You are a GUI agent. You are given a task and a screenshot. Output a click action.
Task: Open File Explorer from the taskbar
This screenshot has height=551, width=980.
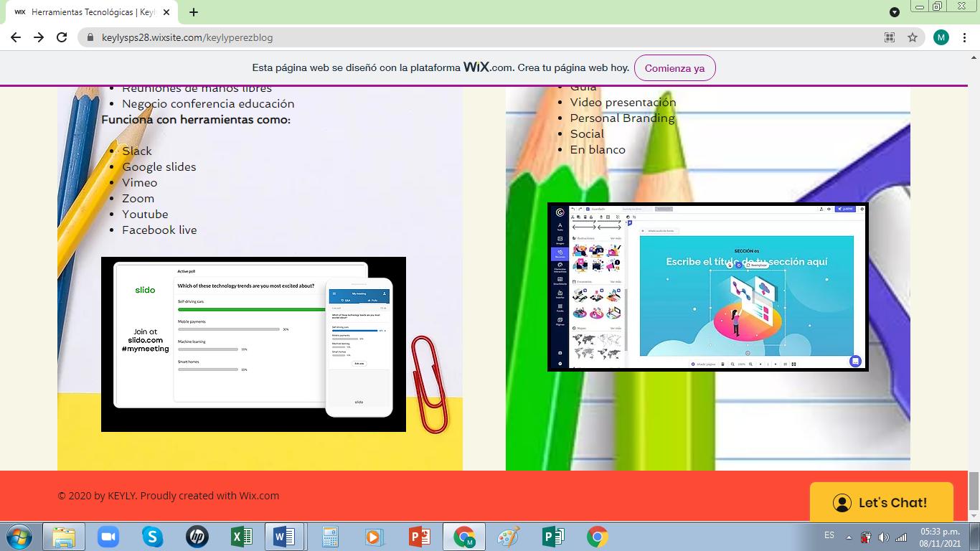click(64, 537)
